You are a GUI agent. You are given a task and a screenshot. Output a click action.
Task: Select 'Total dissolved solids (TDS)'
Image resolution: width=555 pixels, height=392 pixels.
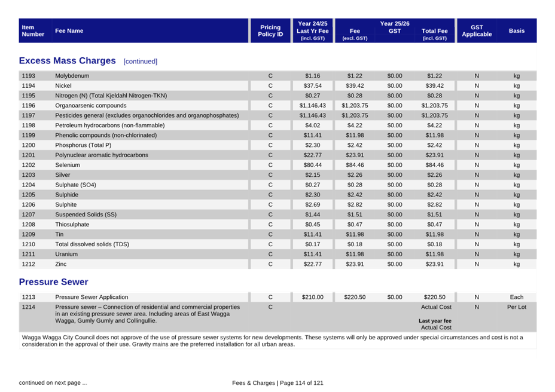[x=92, y=244]
